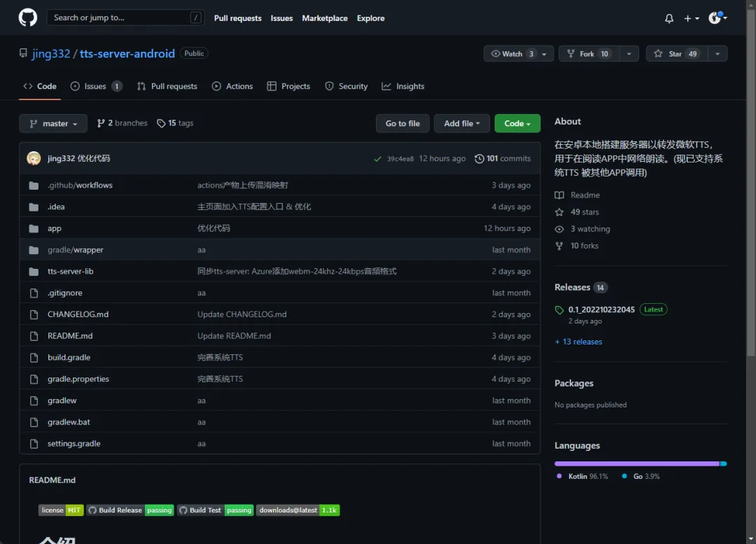Click the Readme book icon in About
Image resolution: width=756 pixels, height=544 pixels.
click(x=559, y=195)
